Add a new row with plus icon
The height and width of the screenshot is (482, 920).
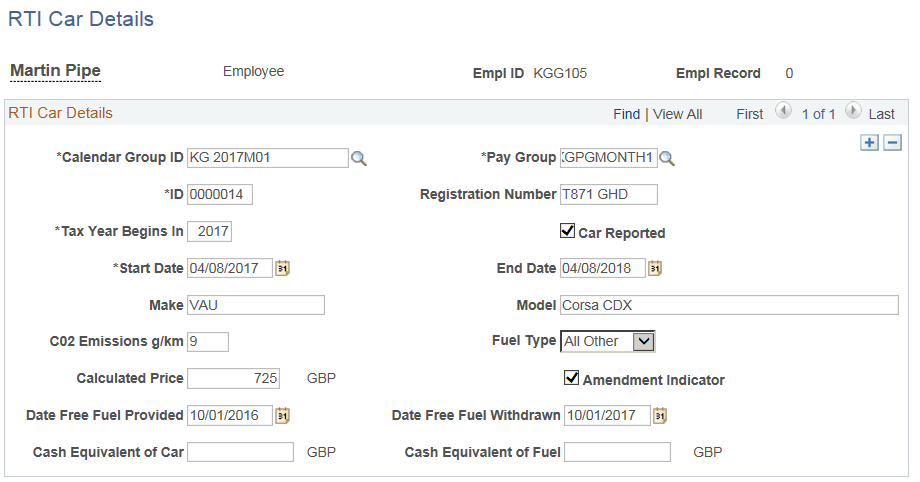870,143
